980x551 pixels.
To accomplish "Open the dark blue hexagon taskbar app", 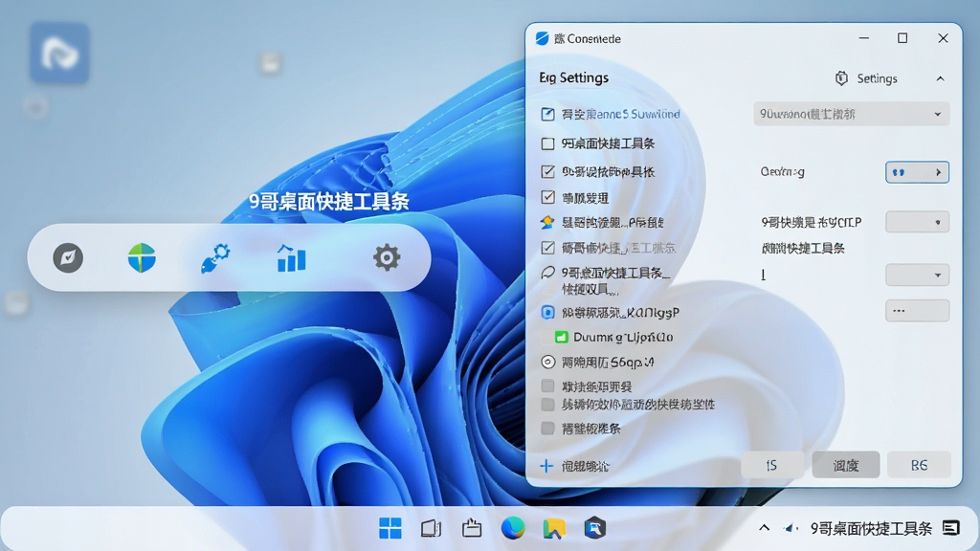I will (595, 528).
